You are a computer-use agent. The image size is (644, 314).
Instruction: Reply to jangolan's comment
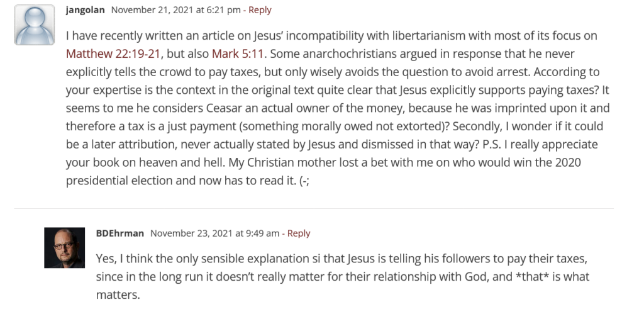pos(260,10)
